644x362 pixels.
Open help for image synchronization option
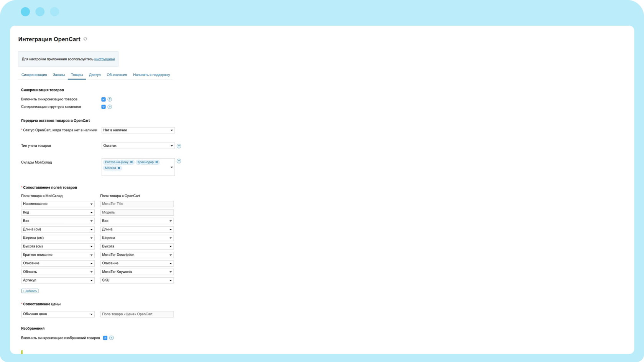112,338
